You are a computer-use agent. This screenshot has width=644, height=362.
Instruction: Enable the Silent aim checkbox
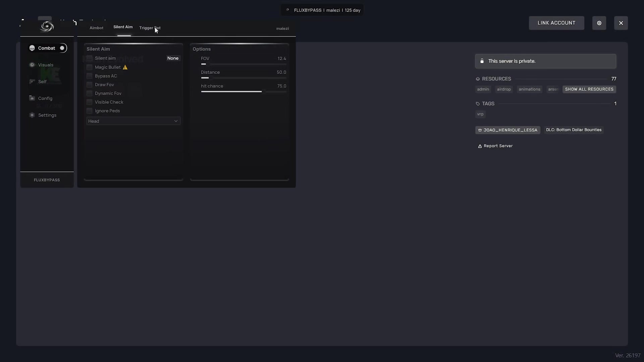[x=90, y=58]
